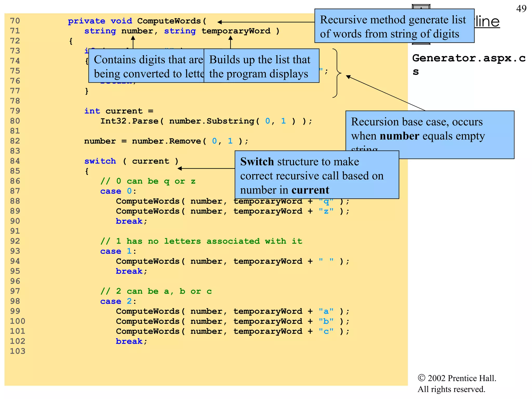Click the 'case 2:' keyword line
Screen dimensions: 532x399
[118, 301]
